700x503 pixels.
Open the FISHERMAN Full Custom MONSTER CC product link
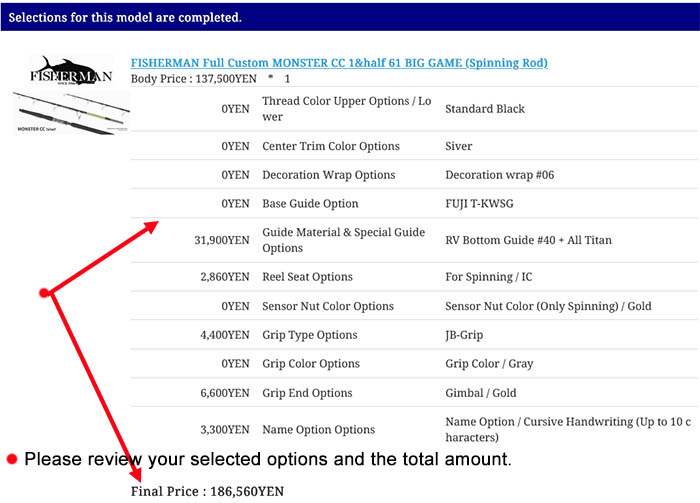point(339,63)
